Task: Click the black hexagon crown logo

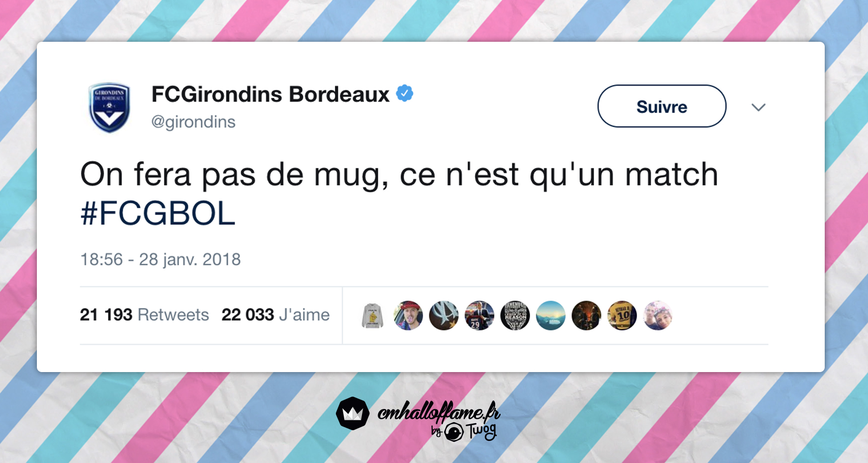Action: click(x=353, y=413)
